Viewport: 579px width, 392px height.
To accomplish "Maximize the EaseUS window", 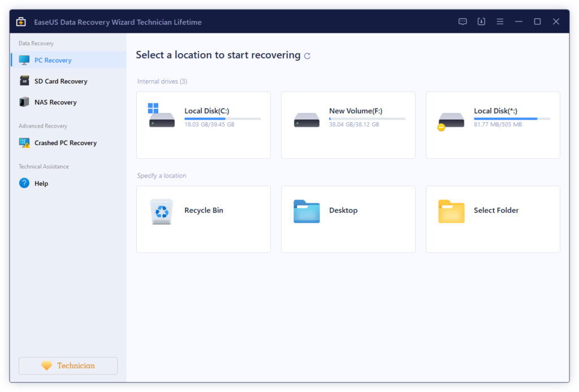I will [537, 22].
